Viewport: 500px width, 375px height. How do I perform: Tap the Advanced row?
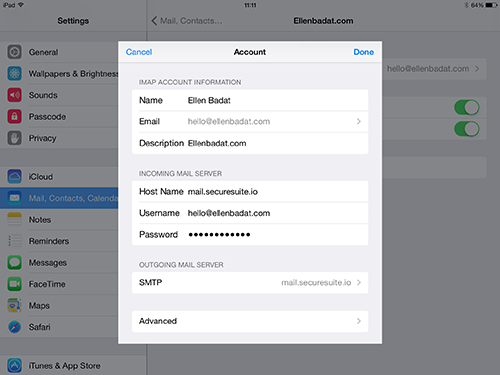coord(250,321)
